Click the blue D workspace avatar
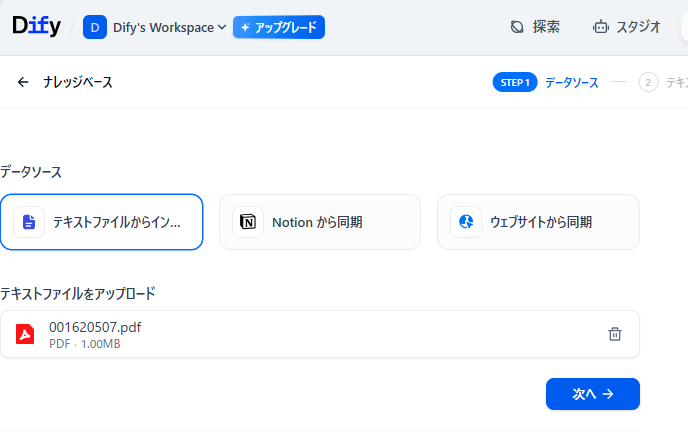This screenshot has height=440, width=688. click(x=95, y=27)
